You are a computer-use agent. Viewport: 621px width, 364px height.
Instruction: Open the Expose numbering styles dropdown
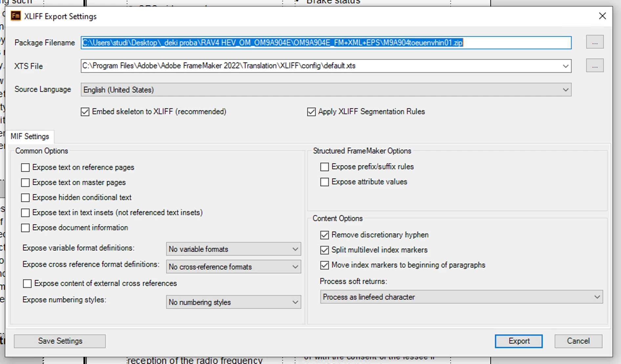(x=233, y=302)
